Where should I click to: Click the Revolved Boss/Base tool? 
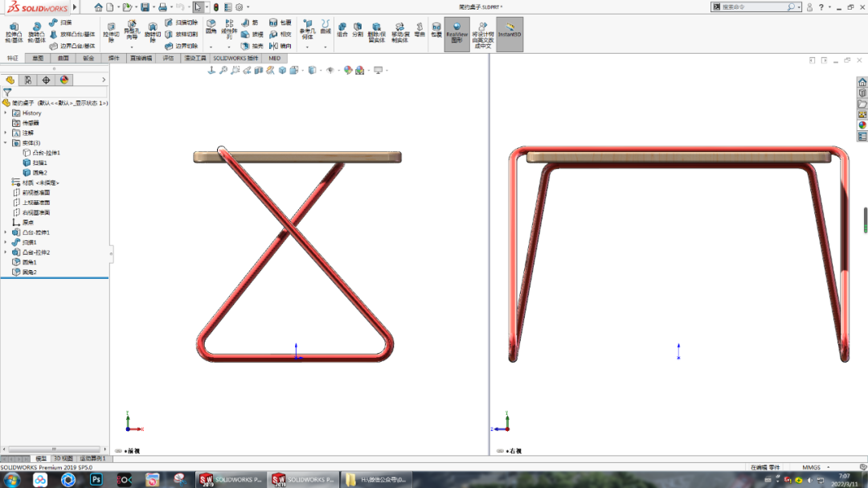point(36,33)
